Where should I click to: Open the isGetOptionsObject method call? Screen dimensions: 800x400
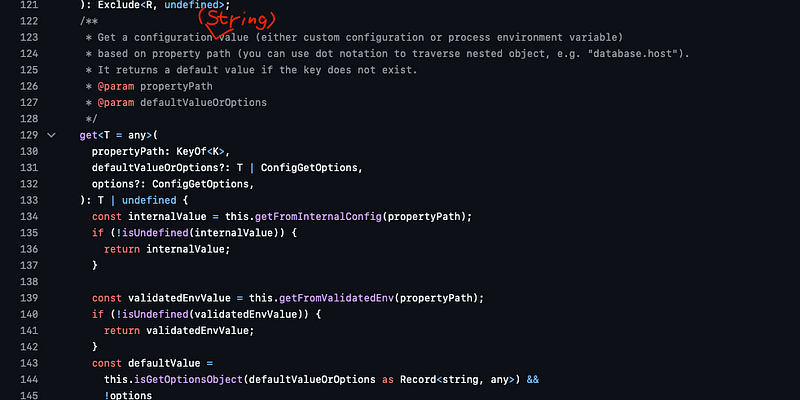[x=189, y=380]
